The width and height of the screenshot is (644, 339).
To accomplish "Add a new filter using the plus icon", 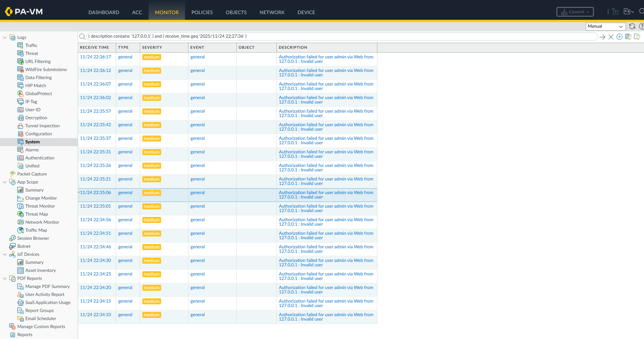I will [x=620, y=37].
